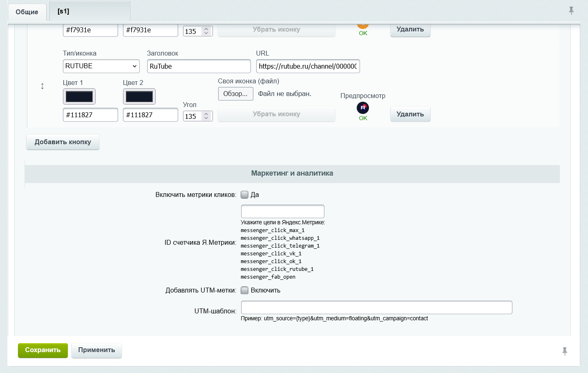Enable the Добавлять UTM-метки checkbox
The image size is (588, 373).
tap(244, 290)
